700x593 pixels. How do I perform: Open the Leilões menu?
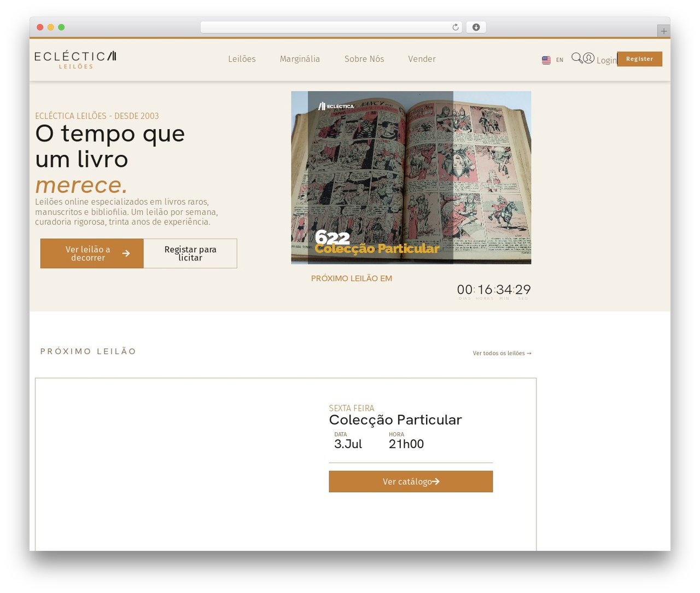click(x=242, y=59)
